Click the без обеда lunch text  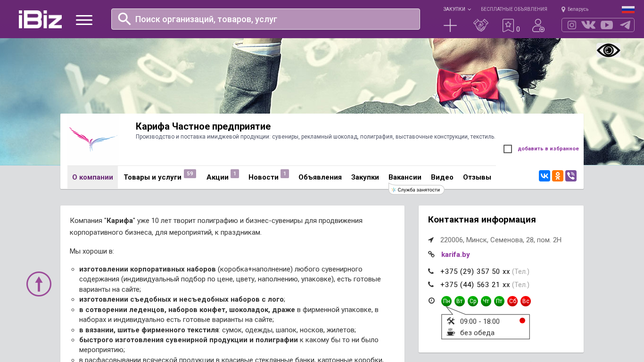[x=477, y=333]
